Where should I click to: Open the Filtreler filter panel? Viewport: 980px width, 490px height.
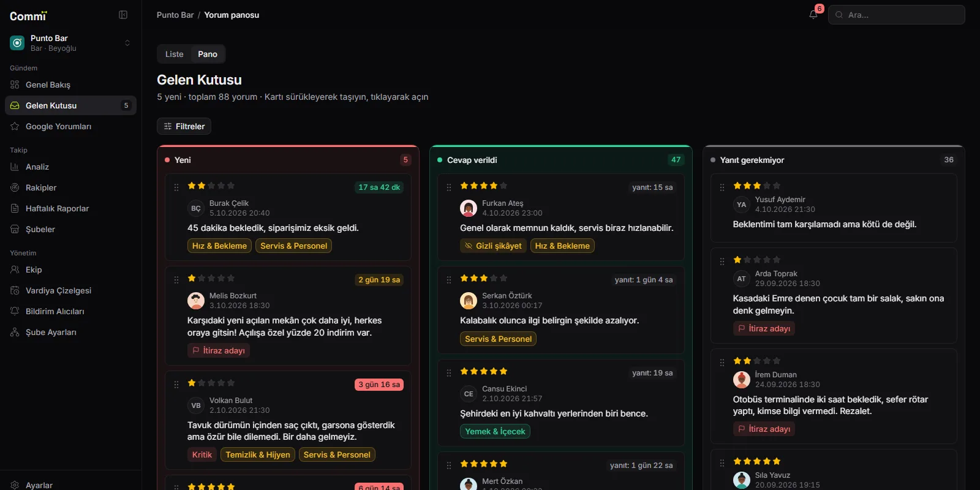[184, 126]
